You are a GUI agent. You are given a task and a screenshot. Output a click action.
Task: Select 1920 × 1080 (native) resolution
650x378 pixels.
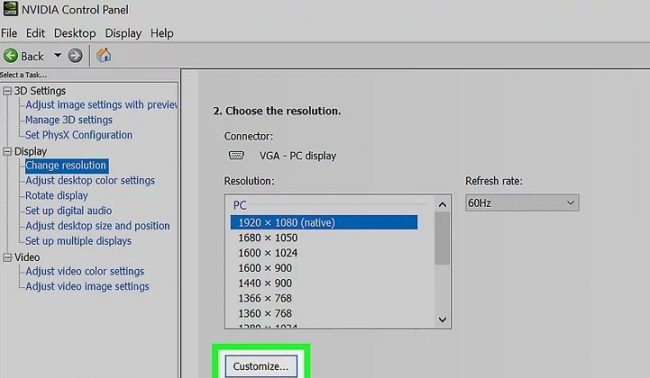[324, 223]
